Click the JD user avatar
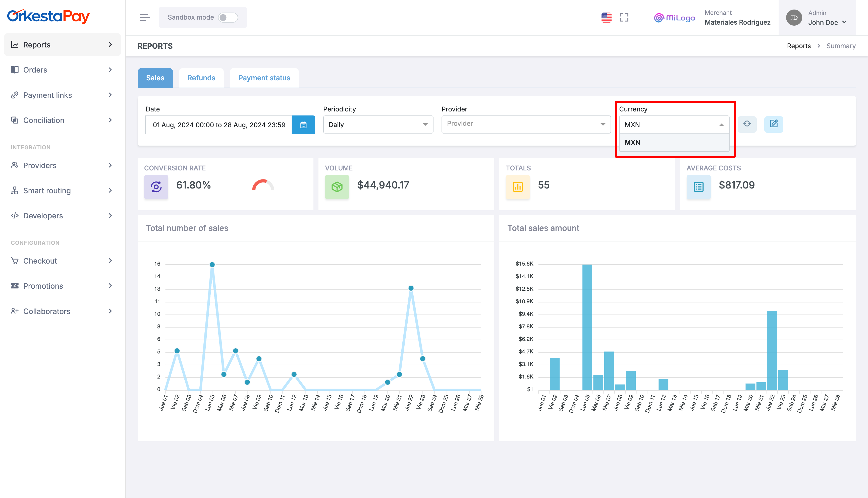Screen dimensions: 868x498 point(794,17)
